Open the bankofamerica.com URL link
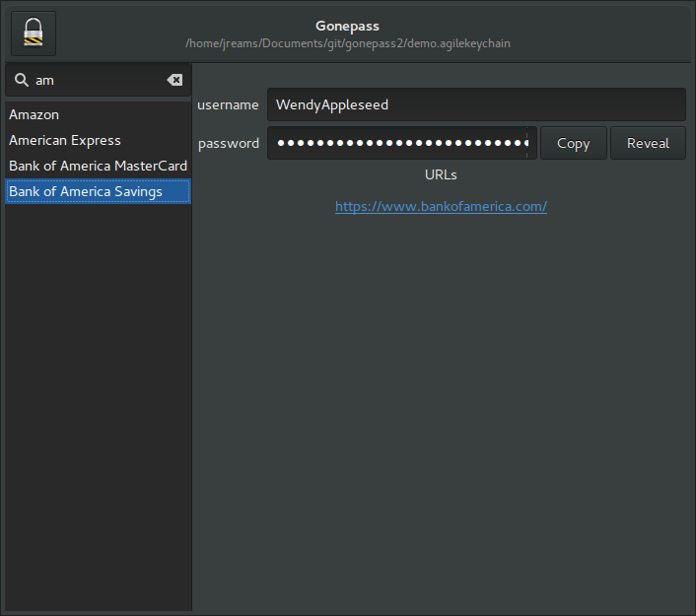The image size is (696, 616). point(441,206)
